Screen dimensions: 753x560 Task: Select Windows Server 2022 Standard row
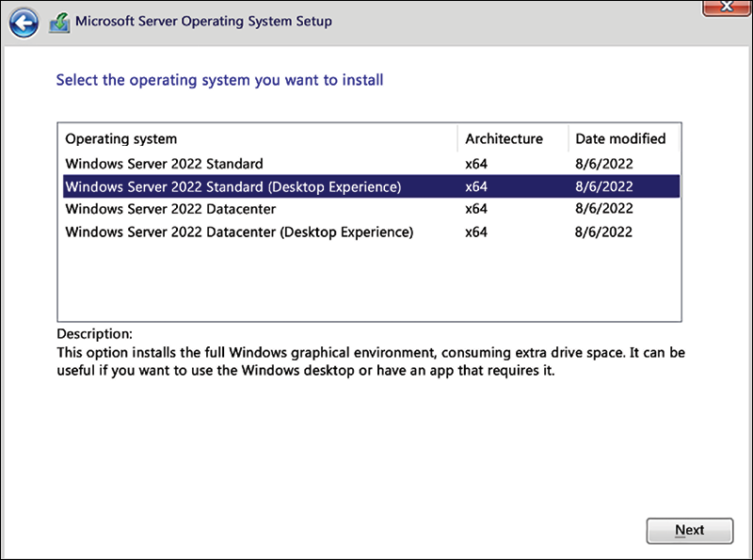point(371,164)
